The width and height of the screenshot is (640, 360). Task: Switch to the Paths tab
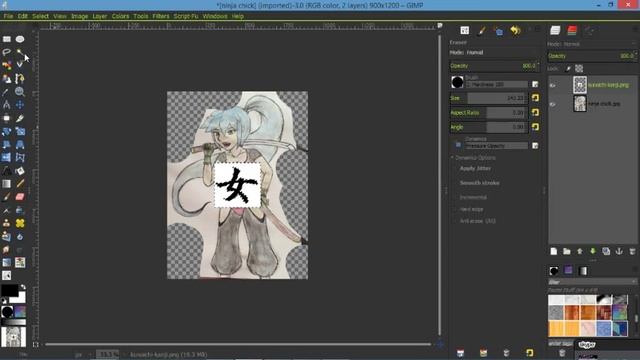[589, 30]
